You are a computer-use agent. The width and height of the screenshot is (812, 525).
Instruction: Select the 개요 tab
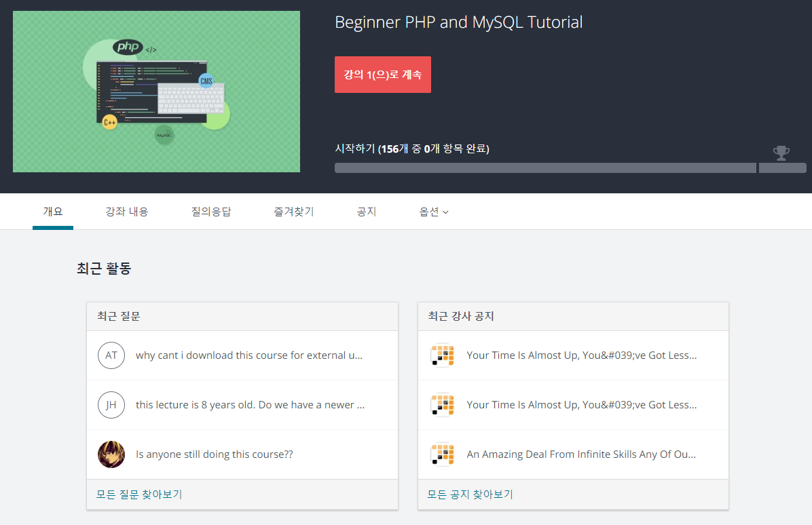click(x=53, y=212)
